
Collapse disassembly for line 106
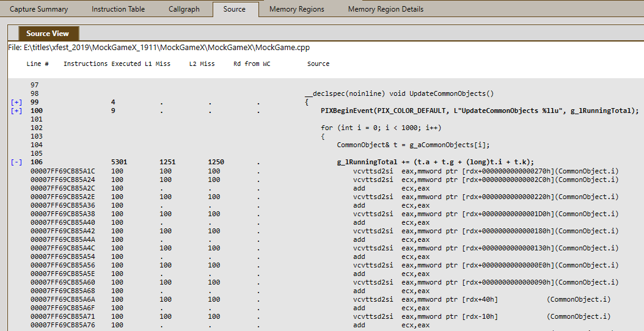(x=16, y=162)
